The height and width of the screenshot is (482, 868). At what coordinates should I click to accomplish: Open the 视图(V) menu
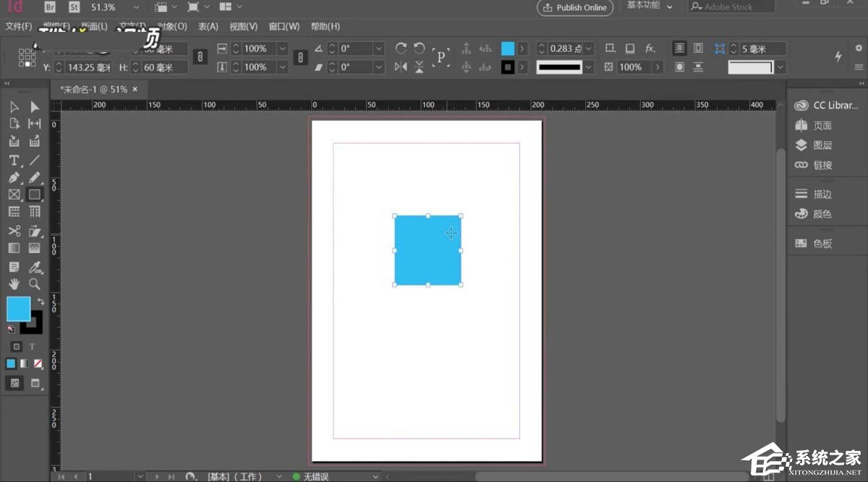[244, 27]
